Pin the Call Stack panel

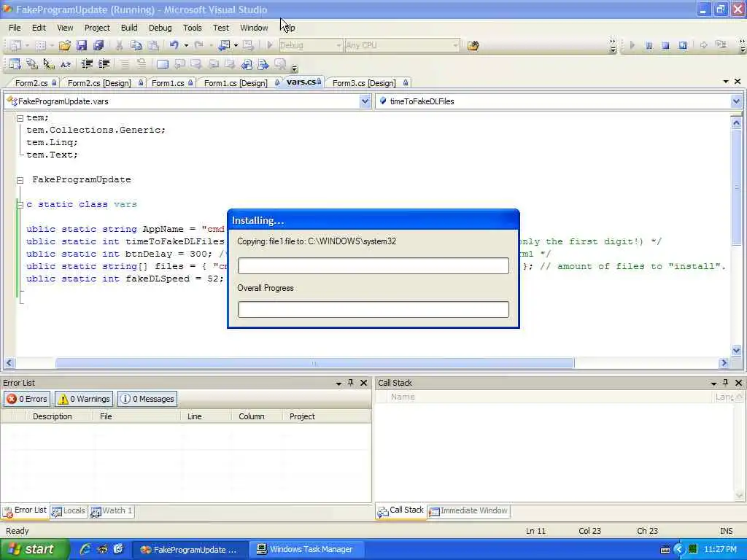pos(726,382)
